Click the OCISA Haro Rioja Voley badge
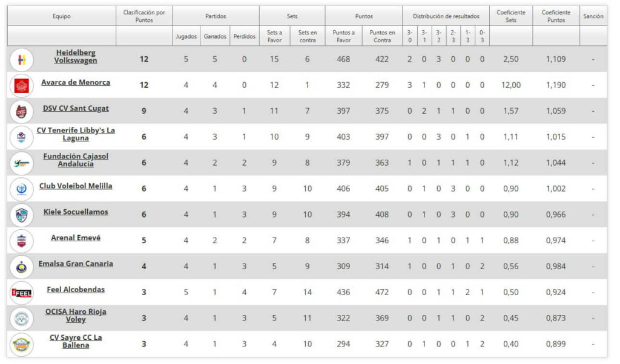620x364 pixels. [21, 315]
